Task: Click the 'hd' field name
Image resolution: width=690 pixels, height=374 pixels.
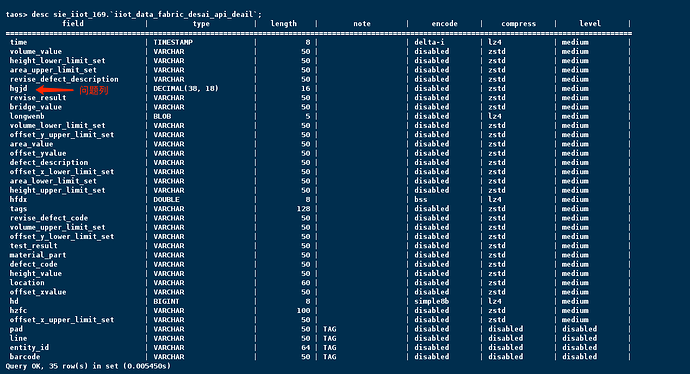Action: tap(14, 301)
